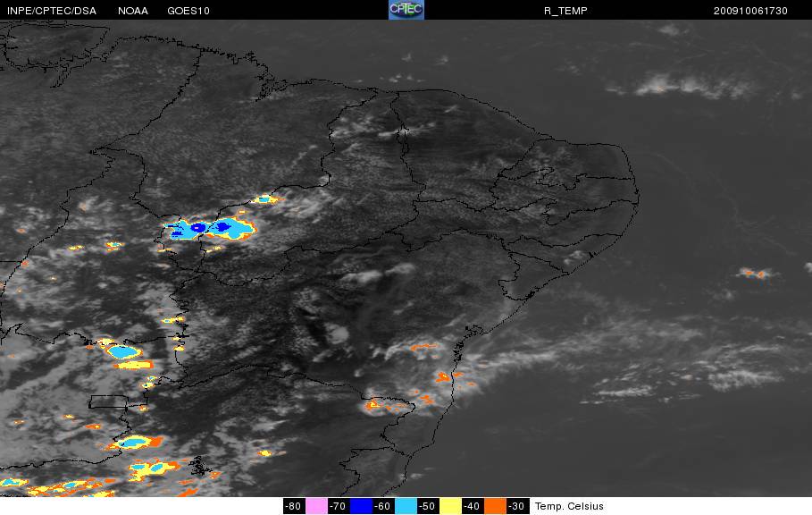
Task: Click the CPTEC logo in header
Action: 406,9
